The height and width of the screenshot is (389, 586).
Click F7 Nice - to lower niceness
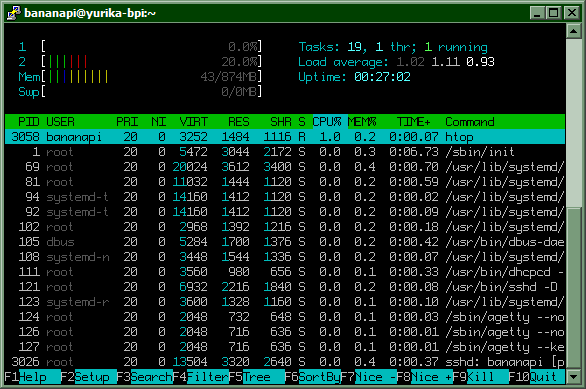tap(368, 377)
